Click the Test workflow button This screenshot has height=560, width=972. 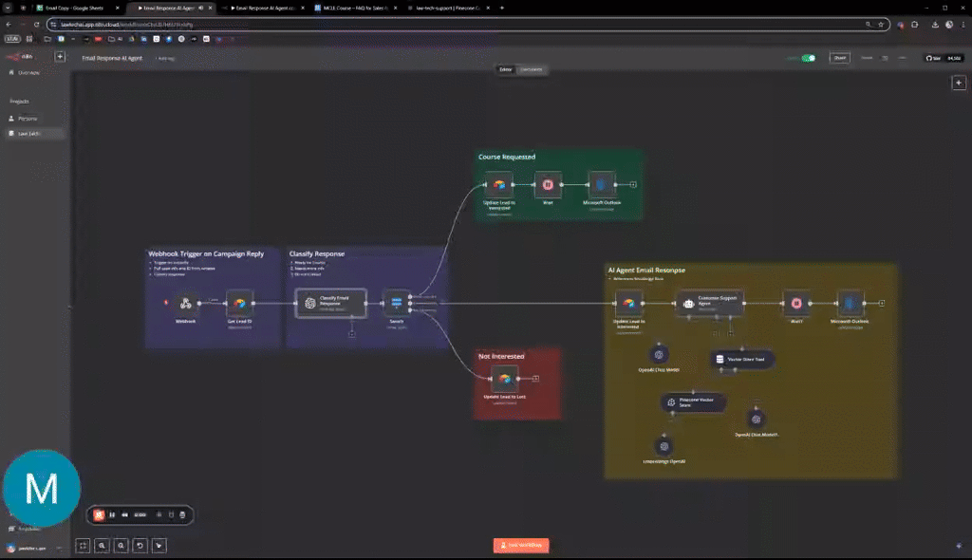[x=520, y=545]
